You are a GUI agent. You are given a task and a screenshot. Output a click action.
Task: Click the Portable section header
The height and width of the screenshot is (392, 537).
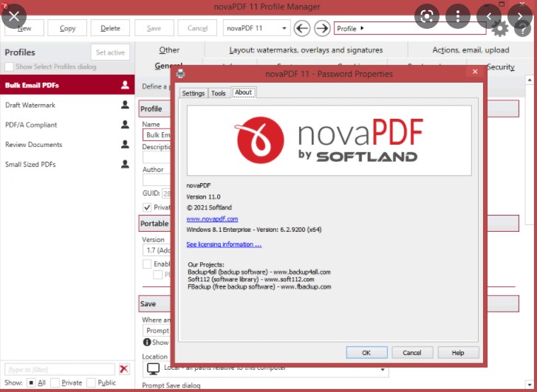pyautogui.click(x=154, y=224)
